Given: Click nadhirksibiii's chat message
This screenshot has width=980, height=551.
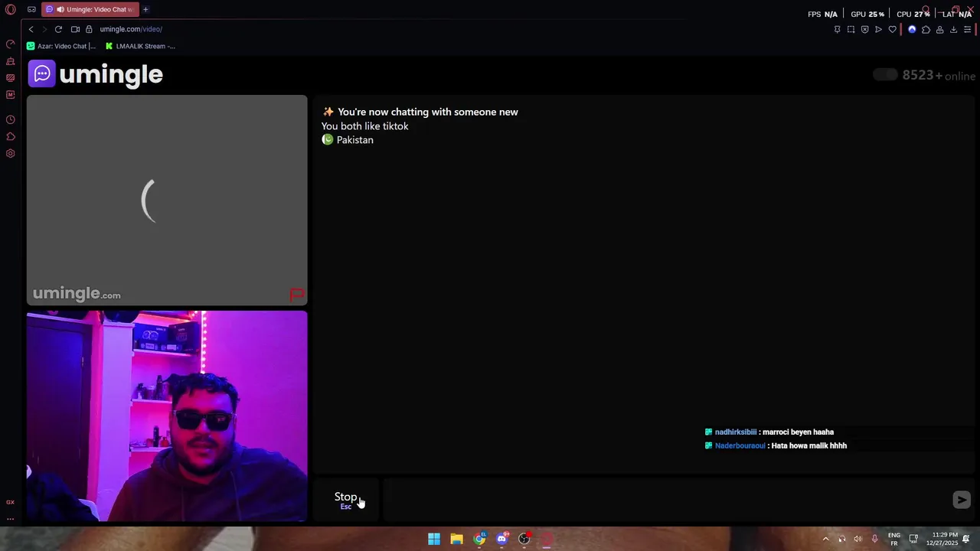Looking at the screenshot, I should coord(769,432).
